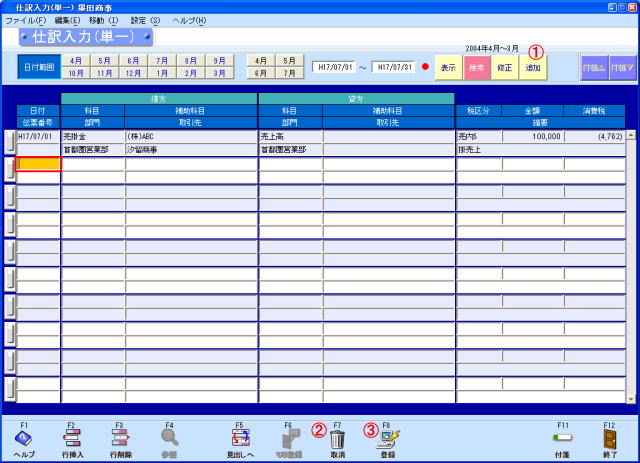Click the 日付範囲 button

click(39, 67)
